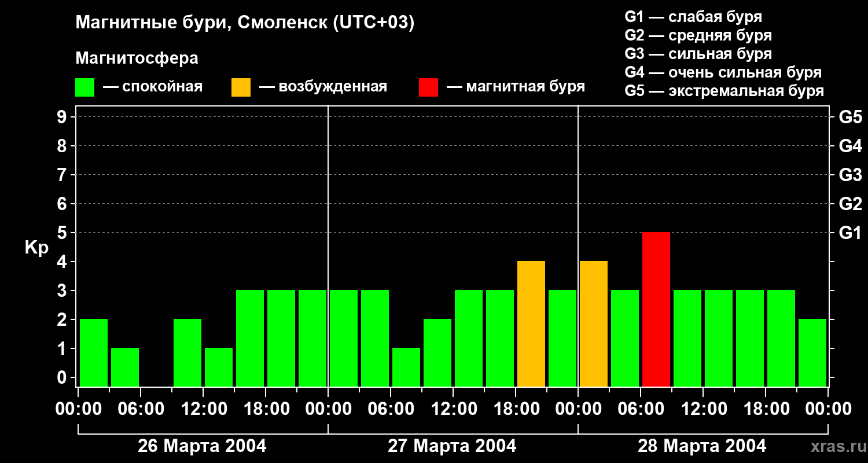Click the G3 label on the right axis
The height and width of the screenshot is (463, 868).
click(851, 175)
